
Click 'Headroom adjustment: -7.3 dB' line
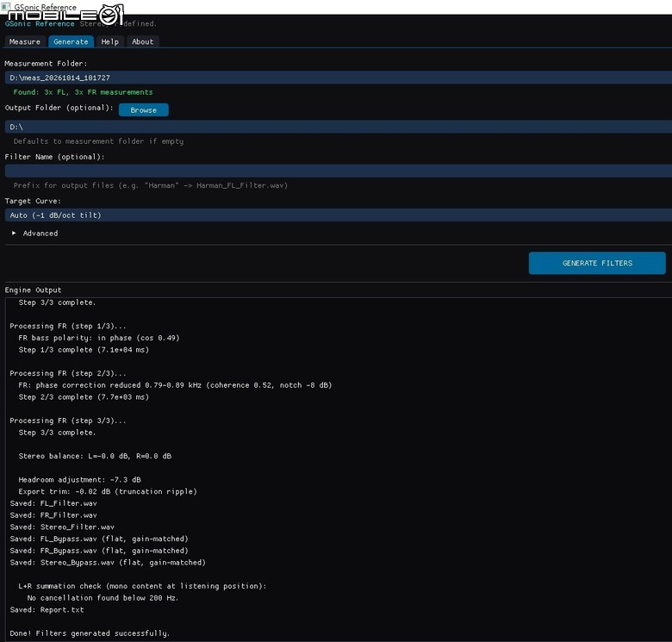(x=80, y=480)
